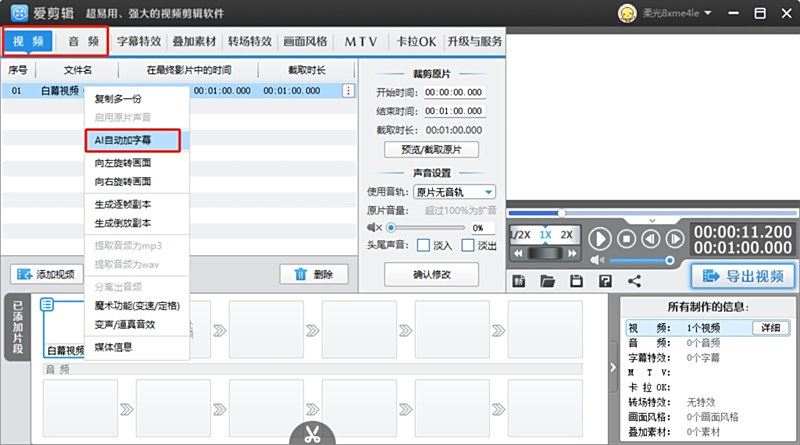The width and height of the screenshot is (800, 445).
Task: Click the 结束时间 input field
Action: (454, 111)
